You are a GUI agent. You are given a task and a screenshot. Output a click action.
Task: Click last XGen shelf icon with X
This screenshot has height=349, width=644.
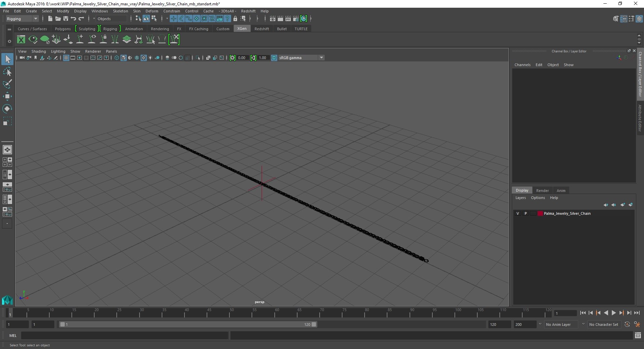click(x=174, y=40)
